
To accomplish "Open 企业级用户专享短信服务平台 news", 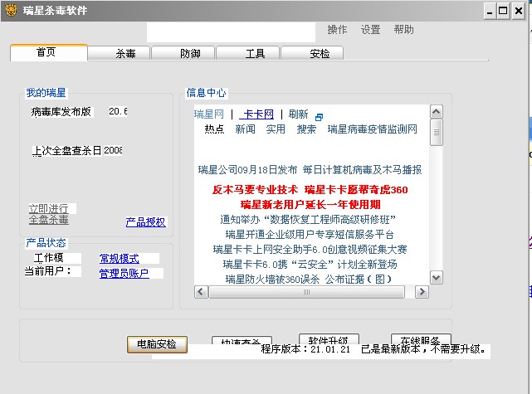I will coord(310,234).
